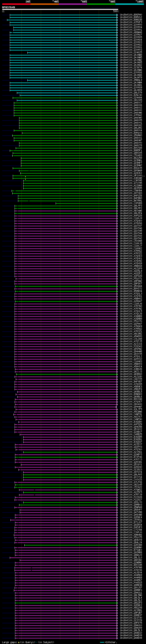Open hit UniRef100_B9GPA0
The width and height of the screenshot is (146, 644).
pyautogui.click(x=131, y=15)
